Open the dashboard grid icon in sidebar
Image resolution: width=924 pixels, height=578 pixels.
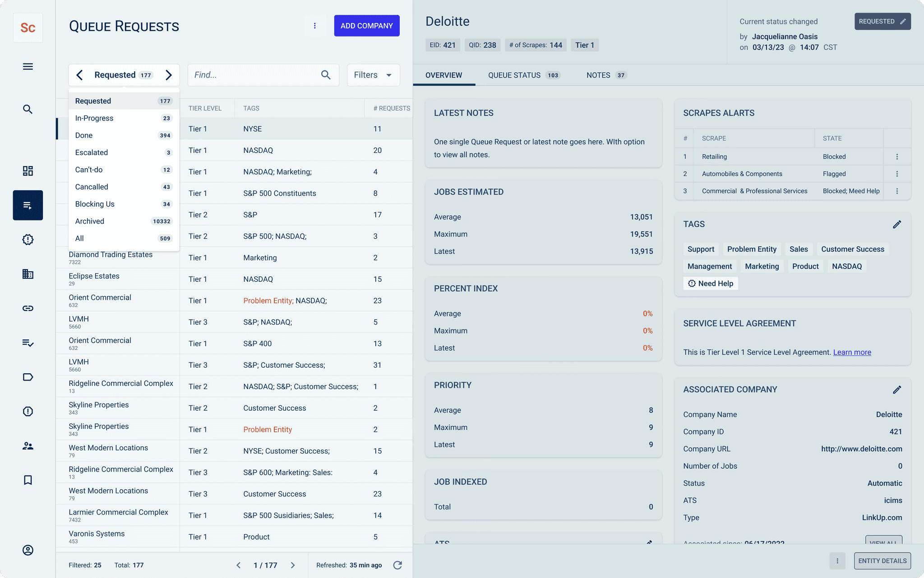coord(28,171)
